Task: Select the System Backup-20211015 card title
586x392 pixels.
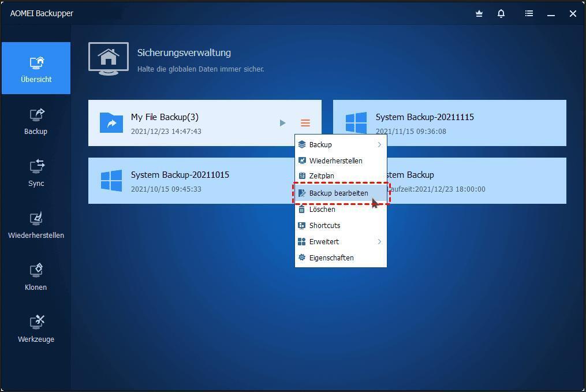Action: 180,175
